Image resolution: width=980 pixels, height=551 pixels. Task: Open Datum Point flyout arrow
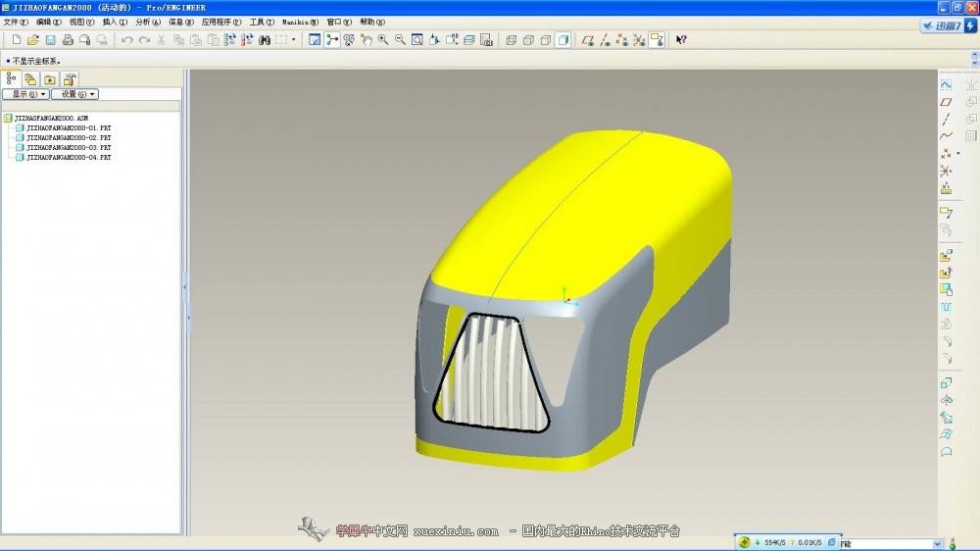[x=958, y=153]
